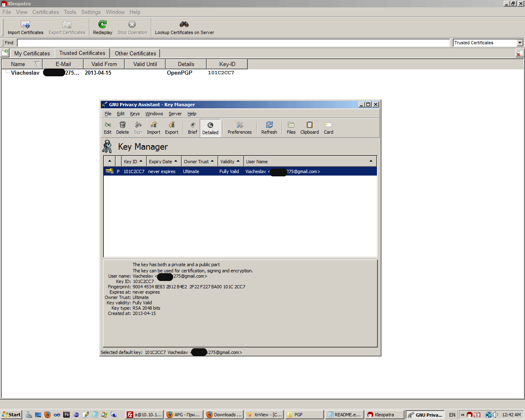This screenshot has height=420, width=525.
Task: Open the Files manager in GPA
Action: pos(291,128)
